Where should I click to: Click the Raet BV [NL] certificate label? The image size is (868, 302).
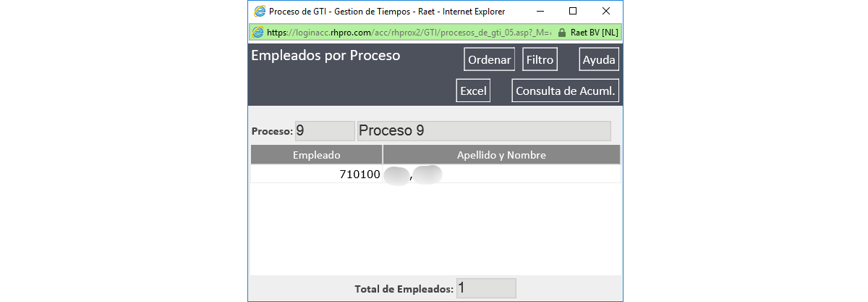[x=594, y=33]
